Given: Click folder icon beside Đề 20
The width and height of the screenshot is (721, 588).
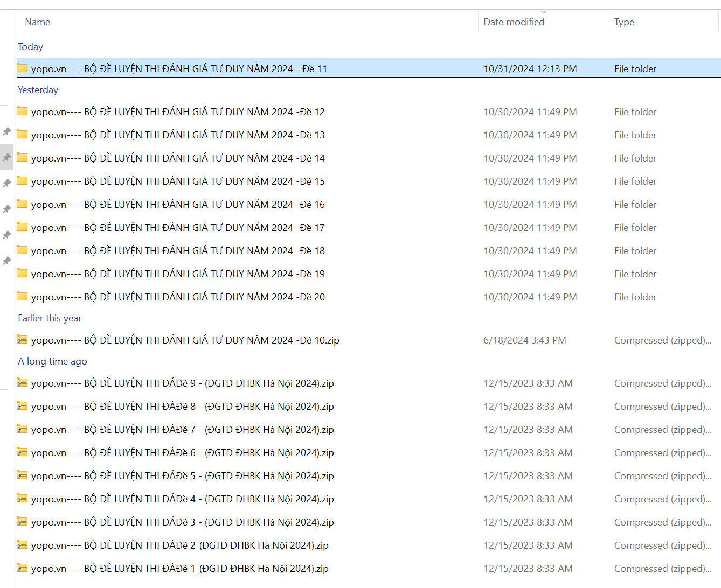Looking at the screenshot, I should pyautogui.click(x=22, y=296).
